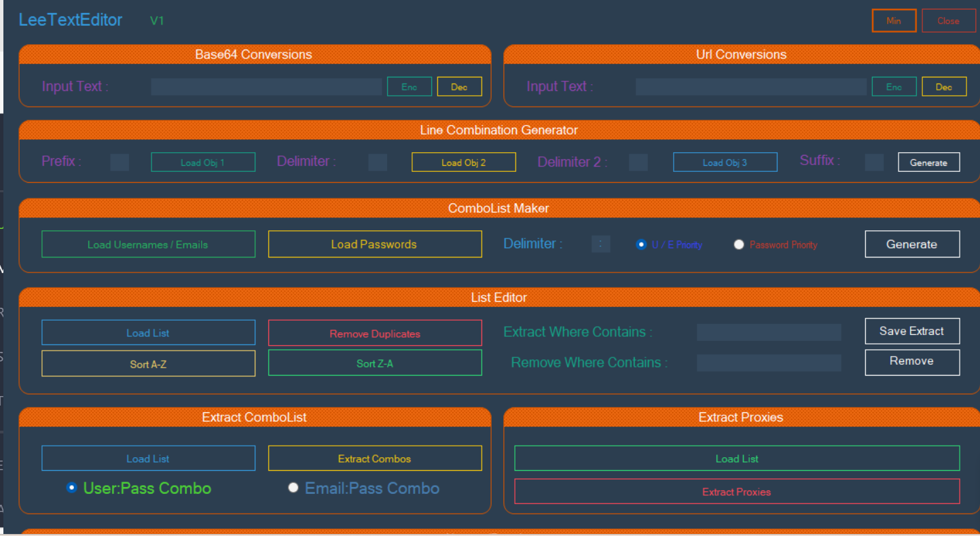
Task: Click Load Obj 2 button
Action: (x=463, y=162)
